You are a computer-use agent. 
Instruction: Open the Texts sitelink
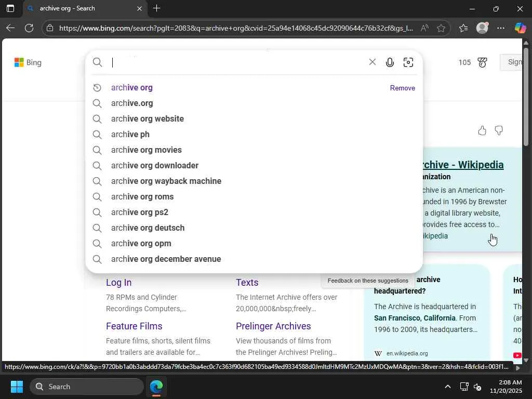pos(247,282)
